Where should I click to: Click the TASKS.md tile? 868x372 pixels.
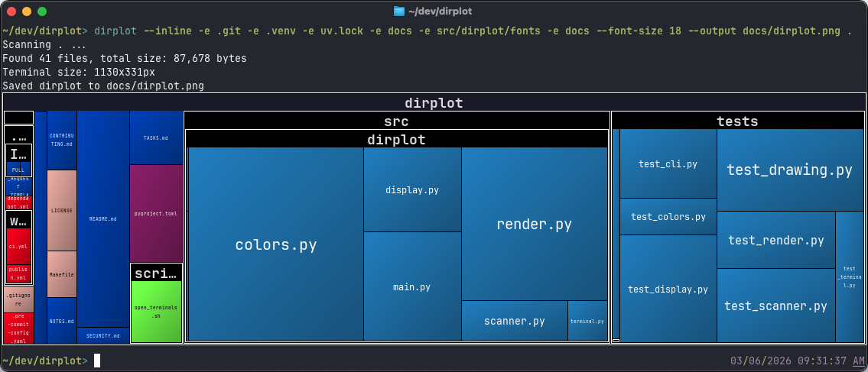point(156,137)
